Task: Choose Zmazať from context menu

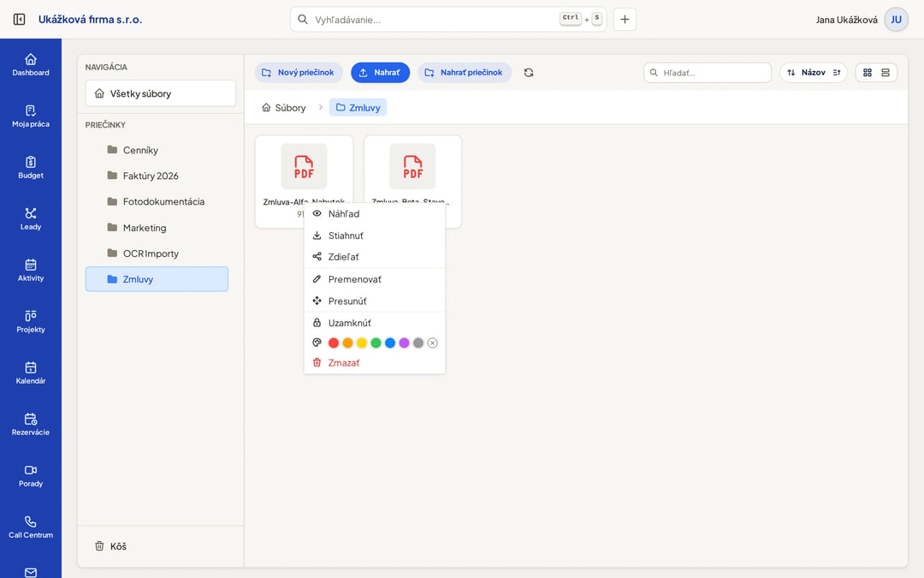Action: click(374, 363)
